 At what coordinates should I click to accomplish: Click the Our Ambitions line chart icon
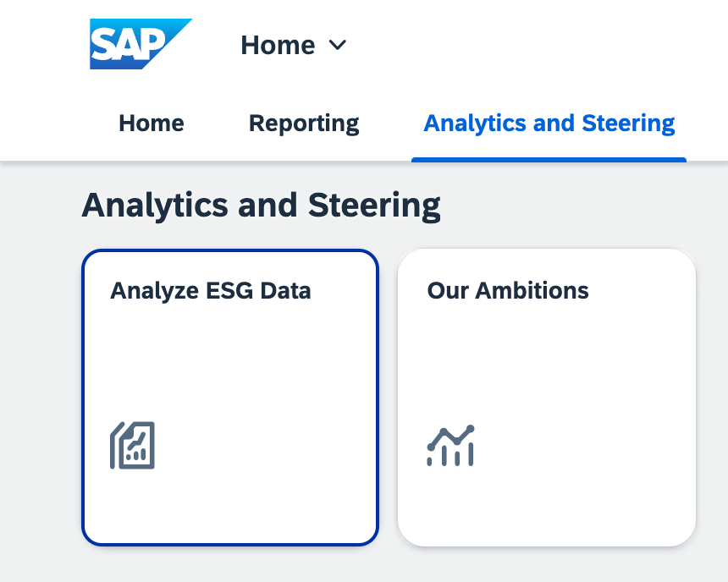point(451,446)
